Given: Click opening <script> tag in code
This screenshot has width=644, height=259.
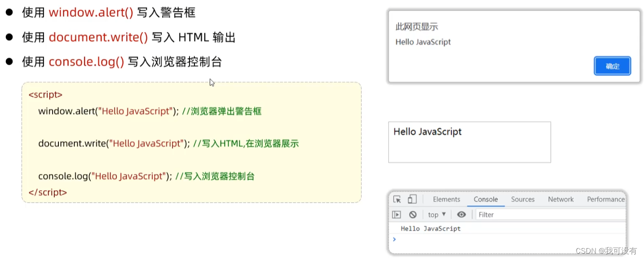Looking at the screenshot, I should tap(45, 95).
